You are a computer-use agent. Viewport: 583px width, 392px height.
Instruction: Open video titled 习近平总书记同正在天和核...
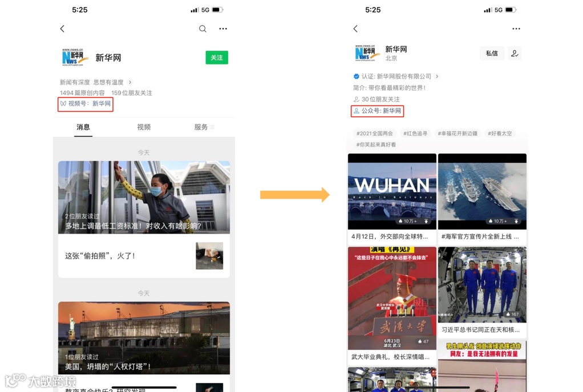[480, 330]
